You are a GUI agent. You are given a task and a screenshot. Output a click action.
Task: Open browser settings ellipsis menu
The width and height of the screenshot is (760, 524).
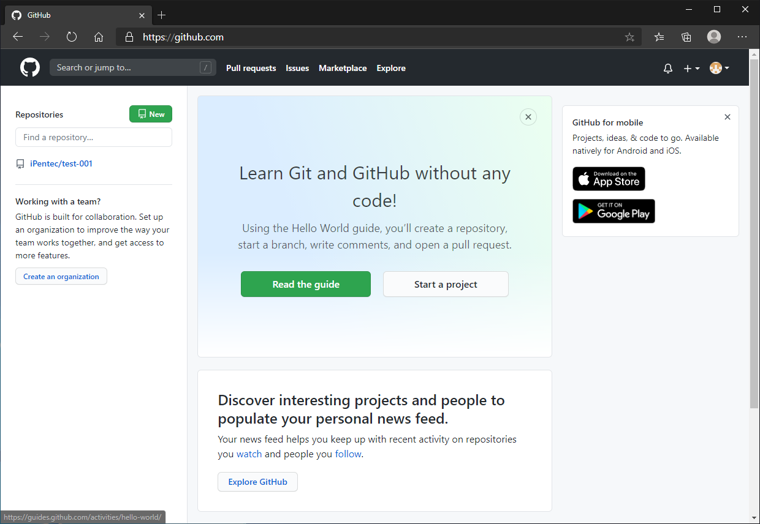click(x=742, y=37)
